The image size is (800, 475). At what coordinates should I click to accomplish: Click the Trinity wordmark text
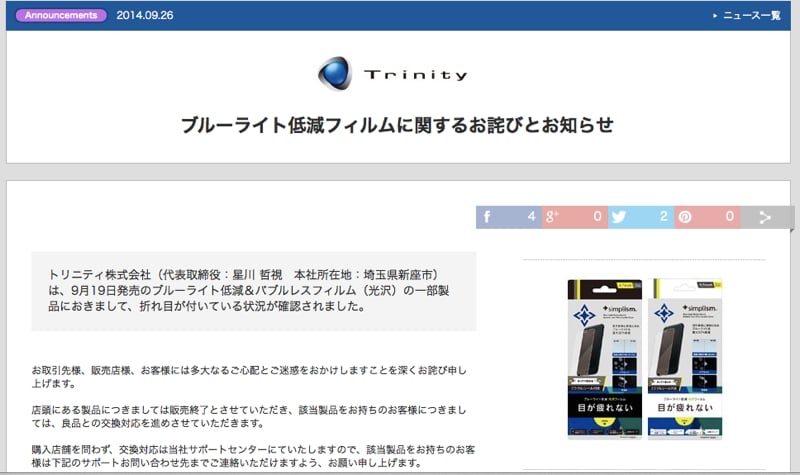415,75
